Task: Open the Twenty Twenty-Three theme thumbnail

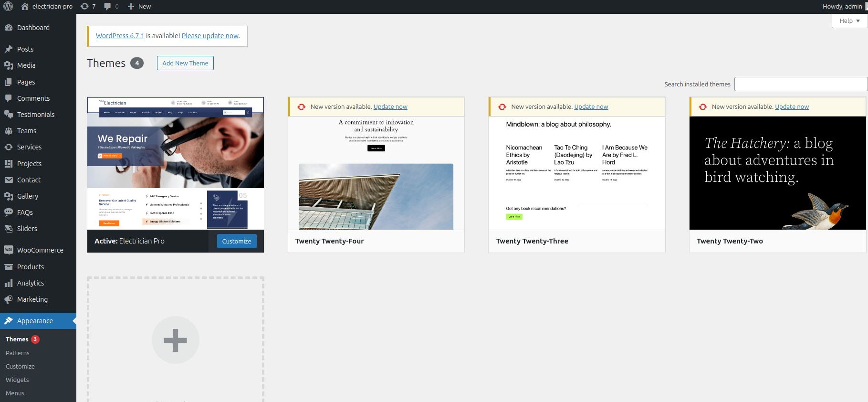Action: [x=577, y=173]
